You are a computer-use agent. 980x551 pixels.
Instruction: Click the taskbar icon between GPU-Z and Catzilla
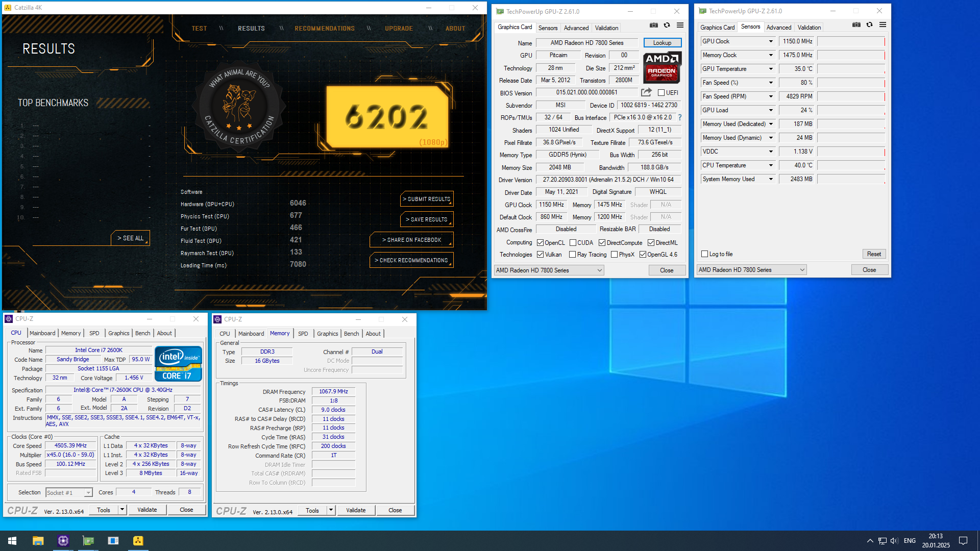coord(113,541)
